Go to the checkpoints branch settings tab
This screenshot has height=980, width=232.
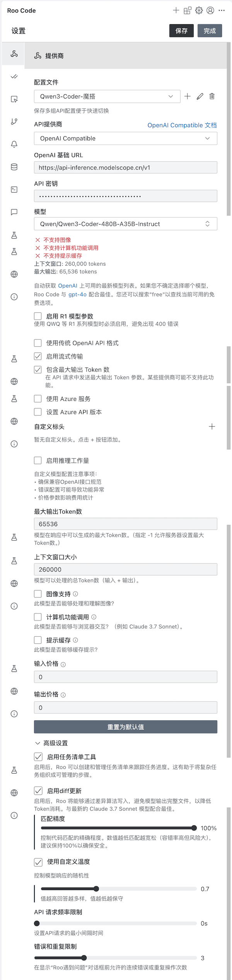point(14,122)
